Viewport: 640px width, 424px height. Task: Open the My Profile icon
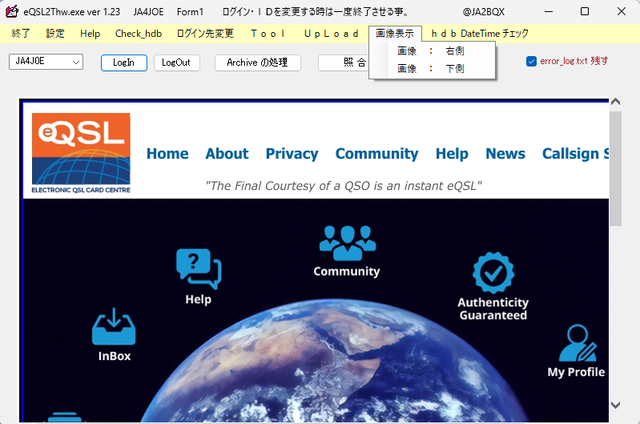578,343
